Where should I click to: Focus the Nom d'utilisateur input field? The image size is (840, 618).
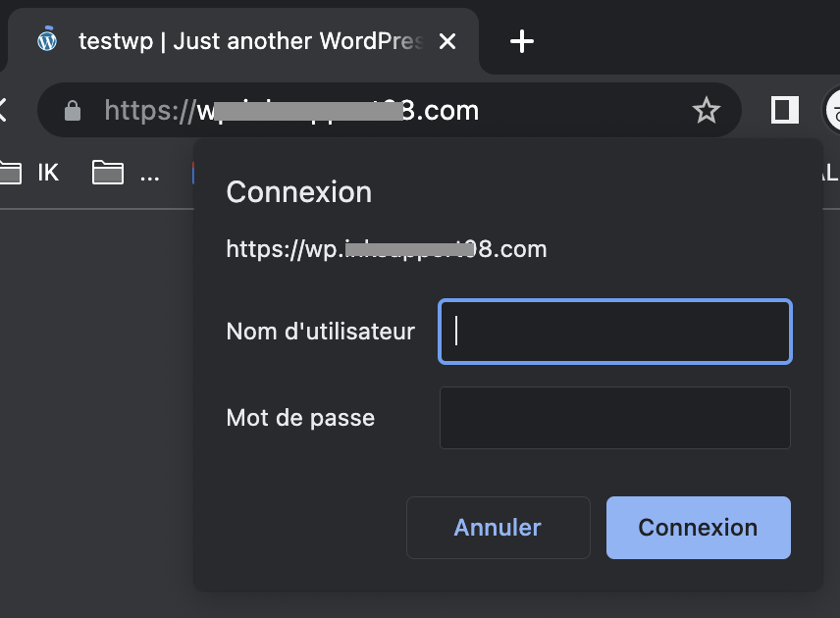point(615,332)
